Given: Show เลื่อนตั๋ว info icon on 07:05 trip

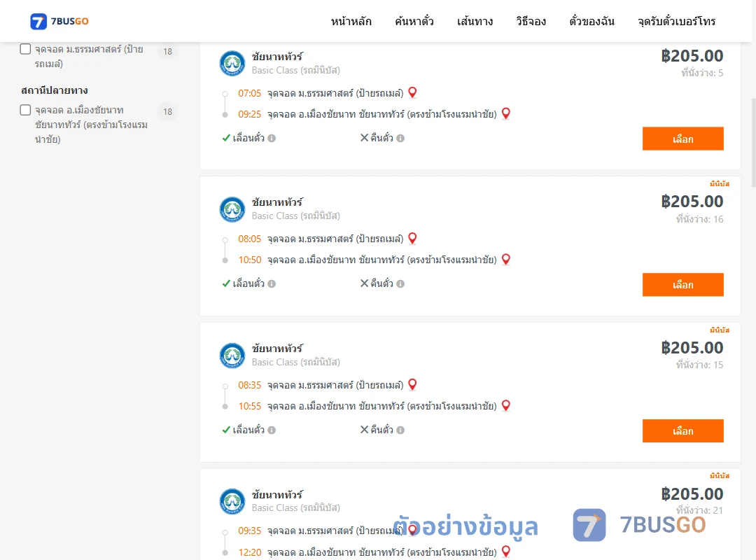Looking at the screenshot, I should click(272, 139).
